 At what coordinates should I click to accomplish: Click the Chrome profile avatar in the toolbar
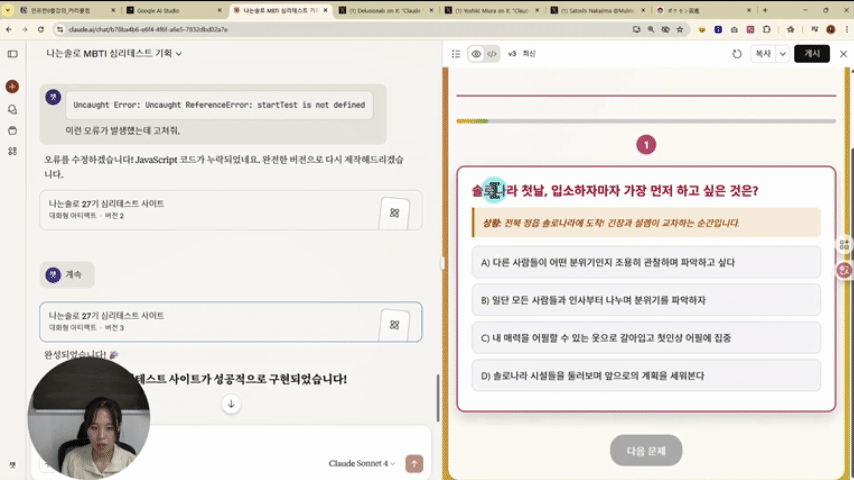[831, 29]
